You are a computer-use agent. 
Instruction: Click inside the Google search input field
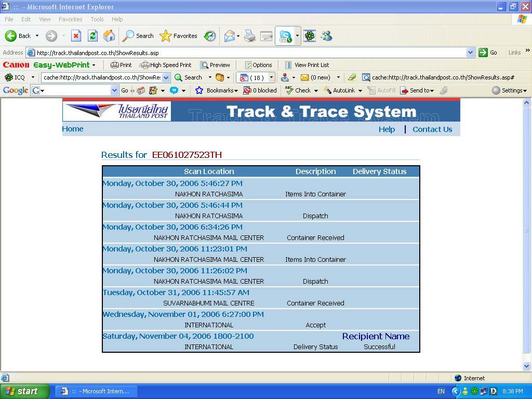pos(75,90)
